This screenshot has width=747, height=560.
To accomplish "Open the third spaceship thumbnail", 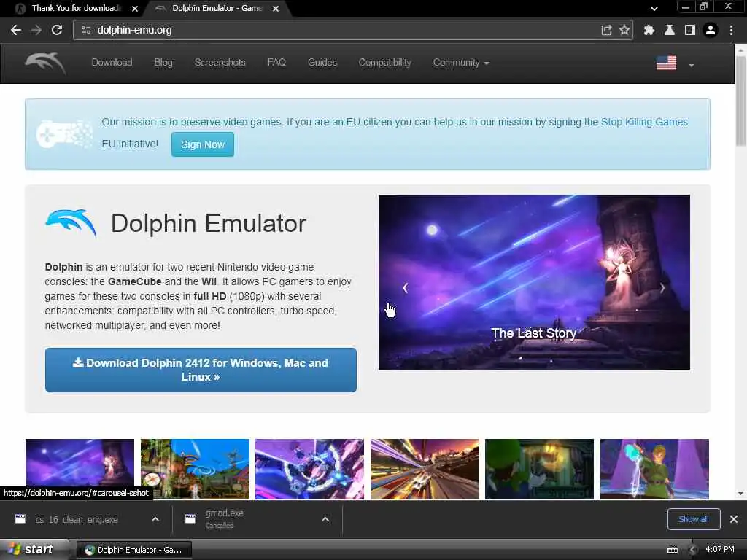I will [309, 469].
